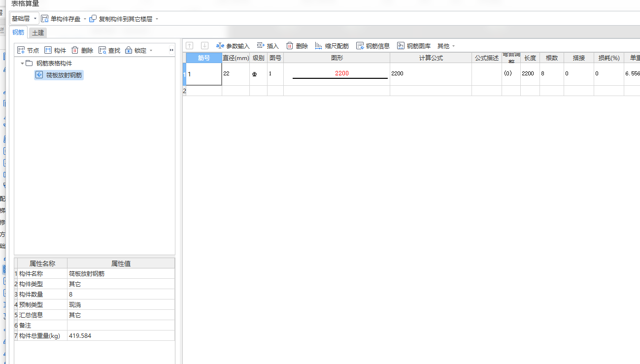The width and height of the screenshot is (640, 364).
Task: Click 预制类型 value 现浇
Action: tap(121, 305)
